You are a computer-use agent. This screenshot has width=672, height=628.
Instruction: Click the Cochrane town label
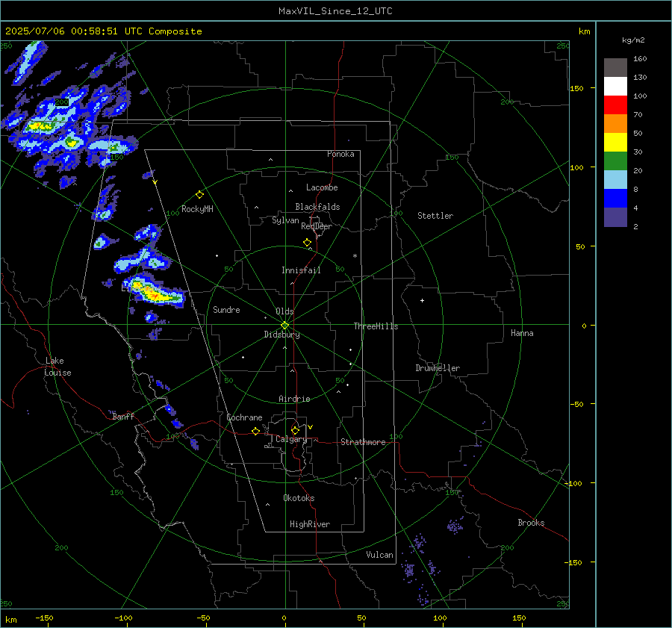point(244,417)
